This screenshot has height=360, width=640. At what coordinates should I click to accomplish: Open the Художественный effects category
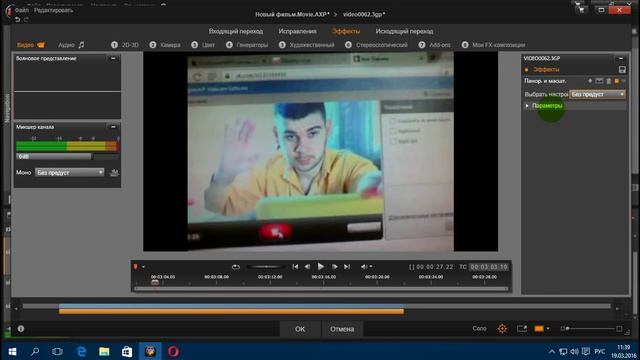tap(307, 45)
